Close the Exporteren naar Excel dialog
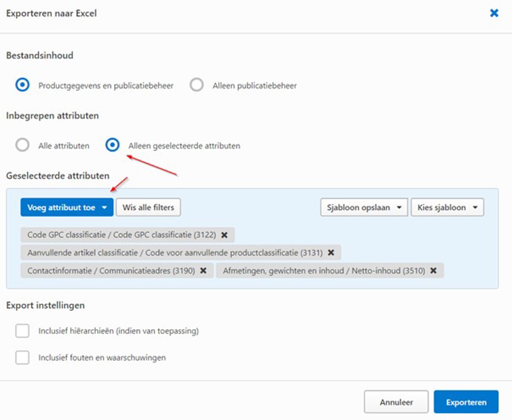The width and height of the screenshot is (512, 420). (494, 12)
